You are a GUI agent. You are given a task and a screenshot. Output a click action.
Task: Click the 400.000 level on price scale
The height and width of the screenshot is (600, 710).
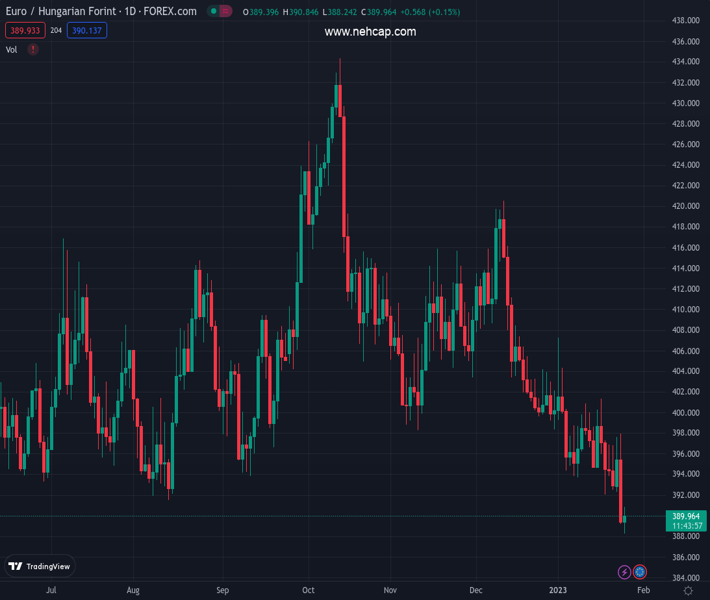685,413
